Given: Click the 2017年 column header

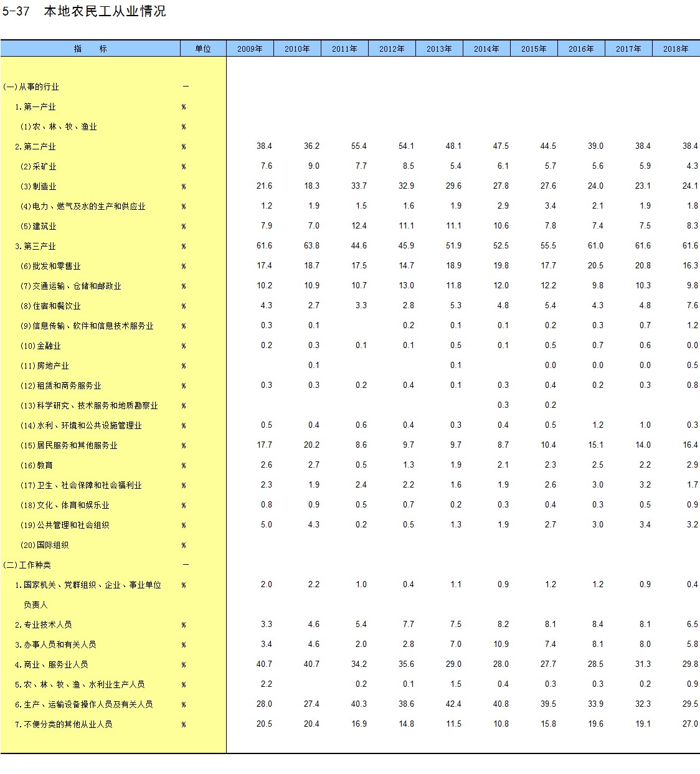Looking at the screenshot, I should (628, 49).
